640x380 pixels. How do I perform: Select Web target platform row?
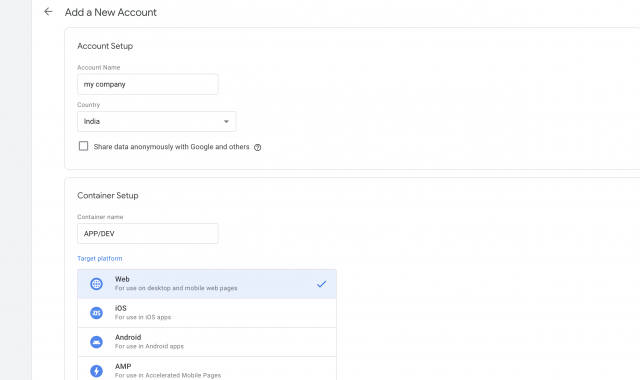tap(207, 284)
